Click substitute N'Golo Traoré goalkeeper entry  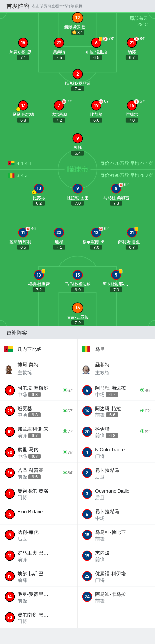point(116,453)
